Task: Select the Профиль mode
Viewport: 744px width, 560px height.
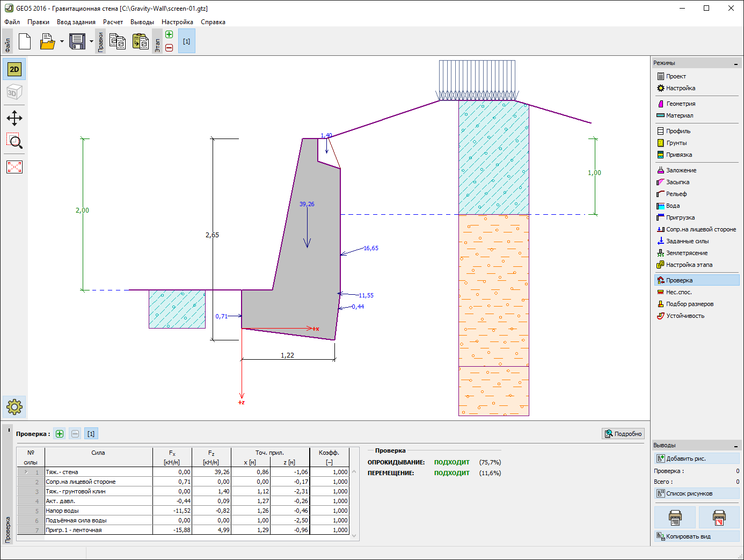Action: point(697,131)
